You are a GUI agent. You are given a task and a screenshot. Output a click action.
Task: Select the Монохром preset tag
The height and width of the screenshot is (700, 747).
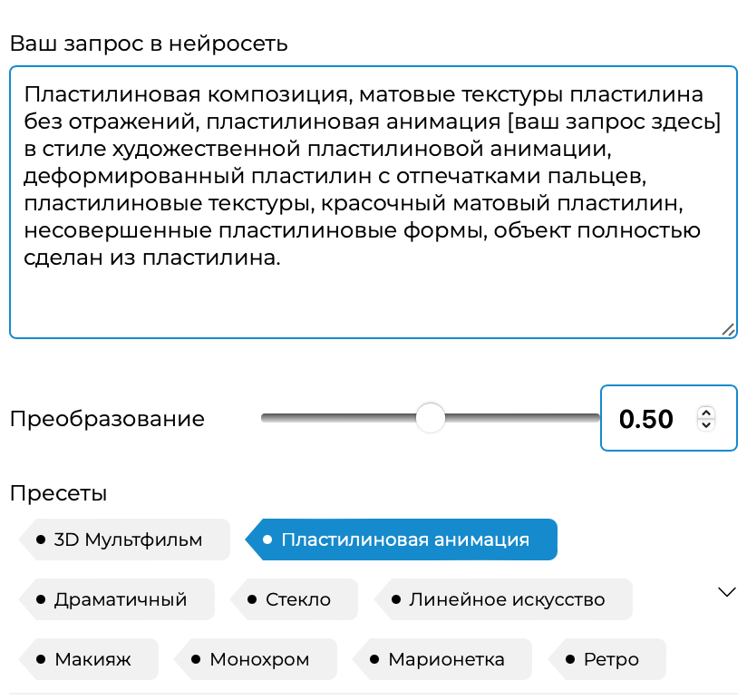[x=258, y=659]
